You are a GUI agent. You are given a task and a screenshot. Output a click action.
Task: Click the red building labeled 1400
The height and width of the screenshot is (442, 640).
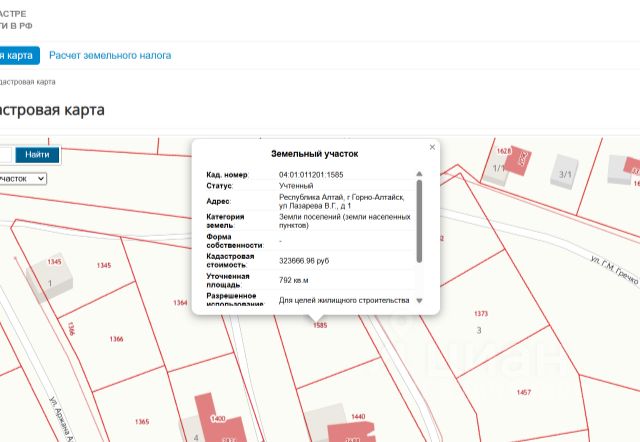click(218, 419)
